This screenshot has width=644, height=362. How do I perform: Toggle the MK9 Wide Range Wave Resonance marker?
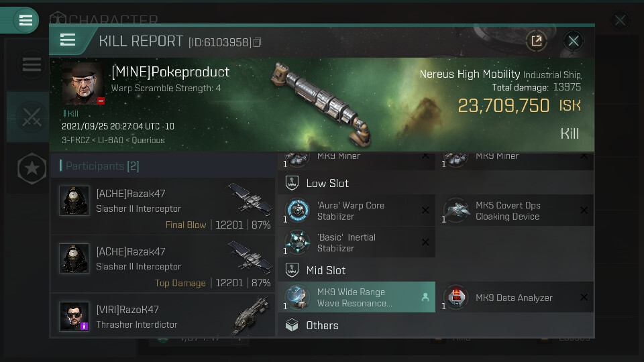[425, 298]
